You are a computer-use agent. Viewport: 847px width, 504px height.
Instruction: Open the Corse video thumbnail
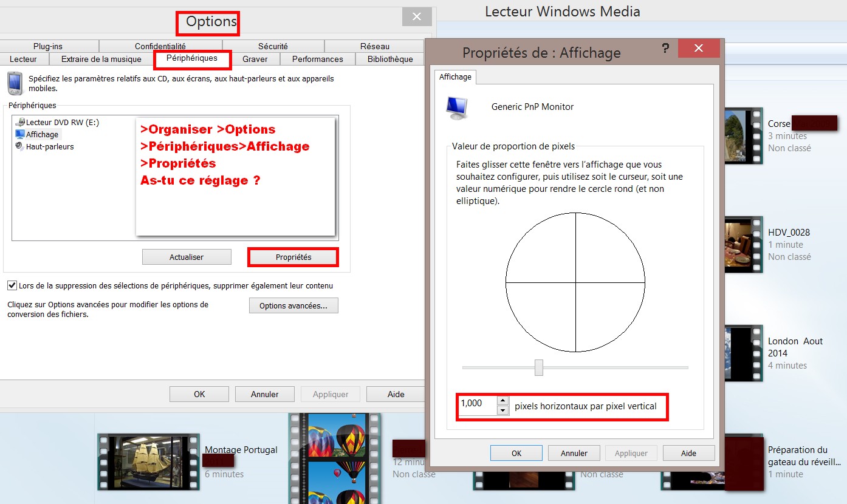743,136
